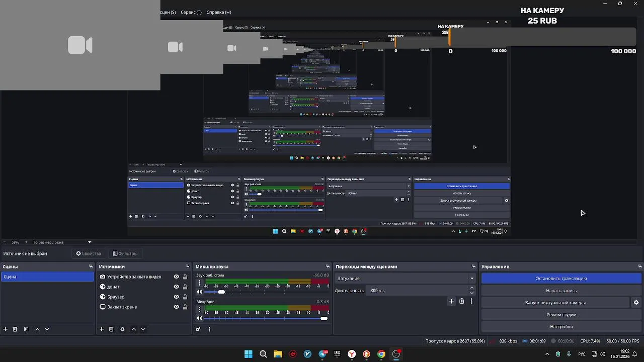Open preview scaling dropdown По размеру окна
The width and height of the screenshot is (644, 362).
point(62,242)
